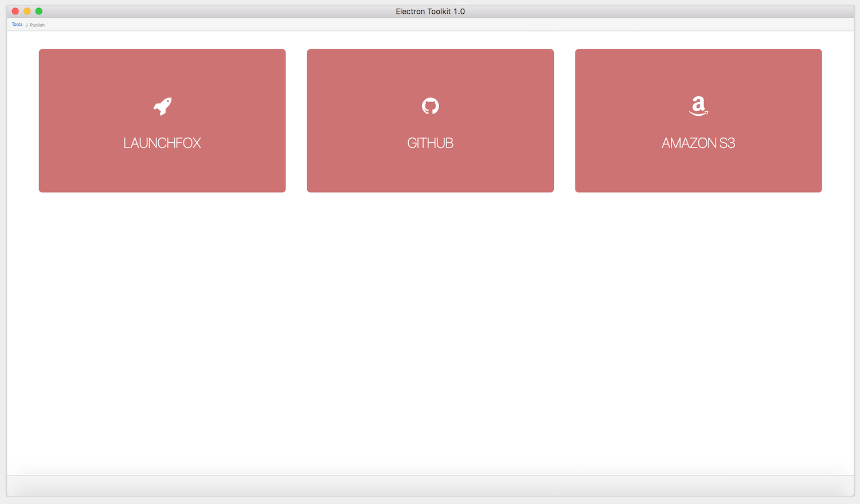The height and width of the screenshot is (504, 860).
Task: Click the Electron Toolkit 1.0 title text
Action: [430, 11]
